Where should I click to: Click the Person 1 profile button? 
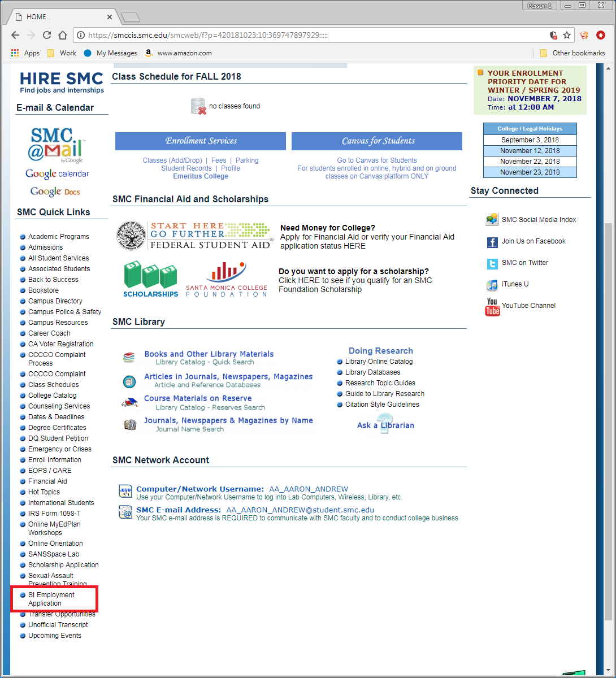539,6
